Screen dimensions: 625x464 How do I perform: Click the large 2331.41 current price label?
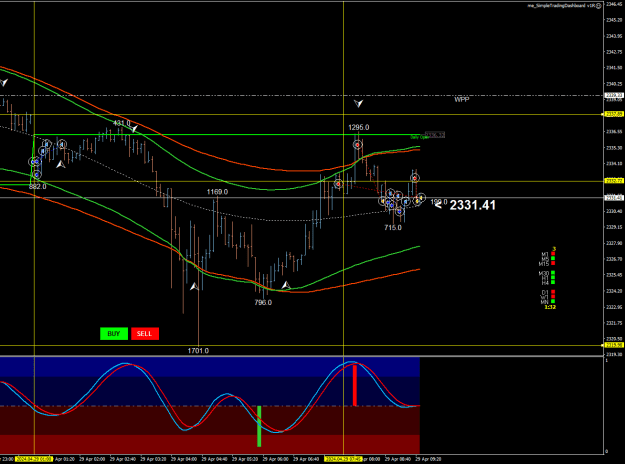click(x=472, y=205)
